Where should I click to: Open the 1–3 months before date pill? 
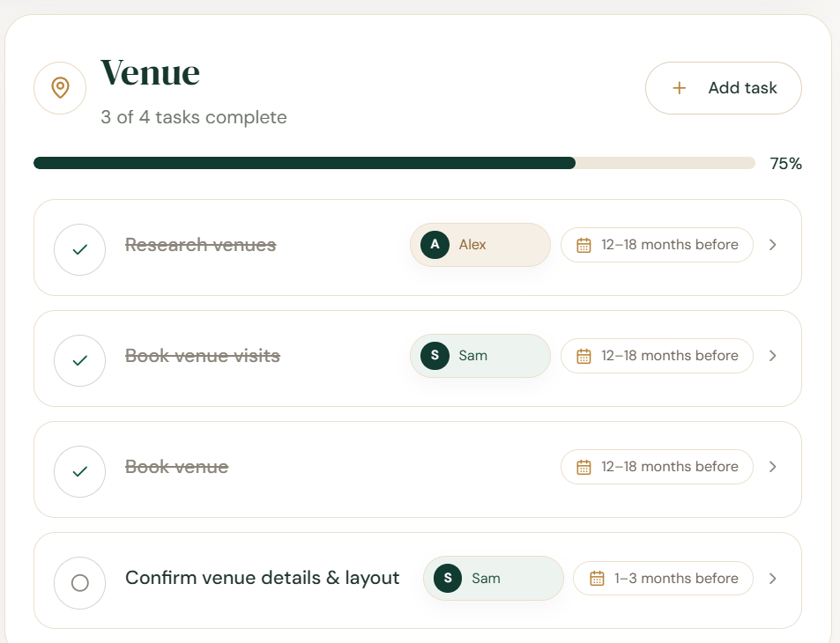(x=663, y=578)
